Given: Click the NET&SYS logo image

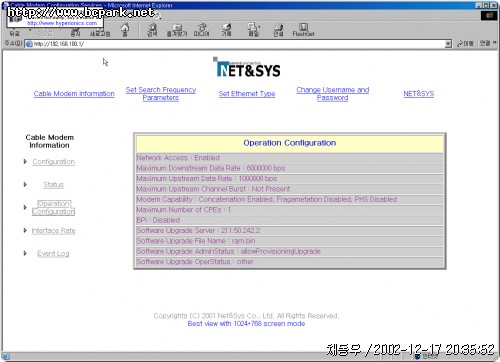Looking at the screenshot, I should coord(247,67).
